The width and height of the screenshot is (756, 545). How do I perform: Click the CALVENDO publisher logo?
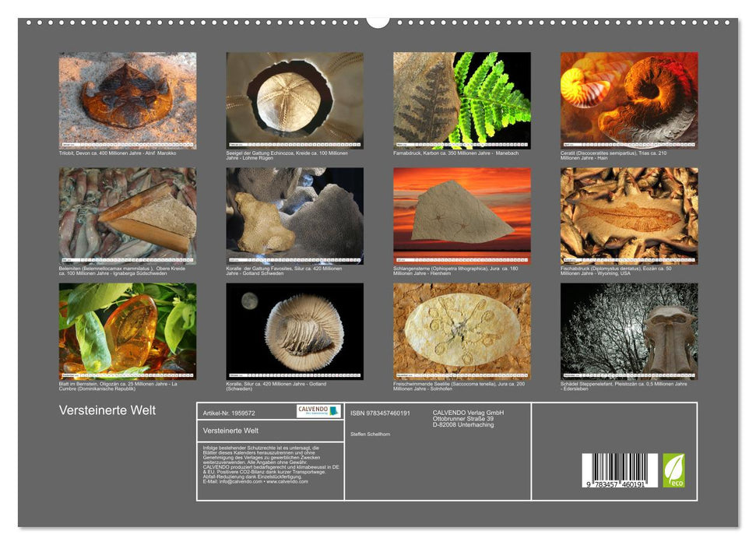(317, 411)
